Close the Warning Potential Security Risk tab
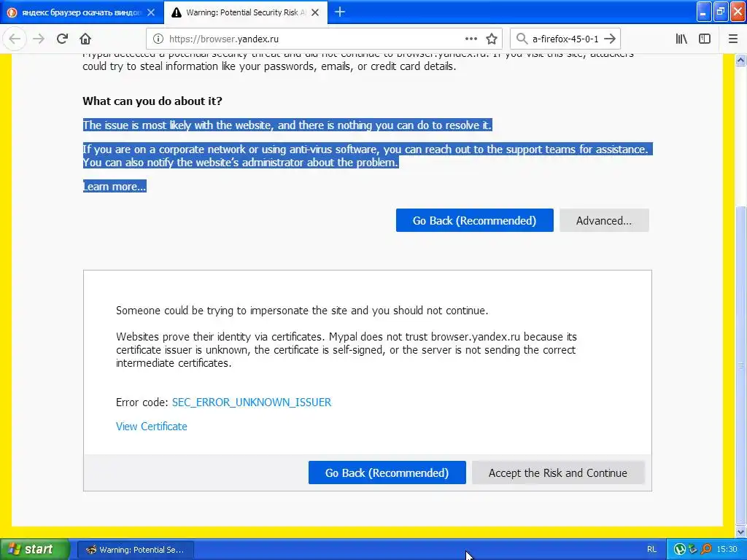This screenshot has width=747, height=560. click(x=315, y=12)
